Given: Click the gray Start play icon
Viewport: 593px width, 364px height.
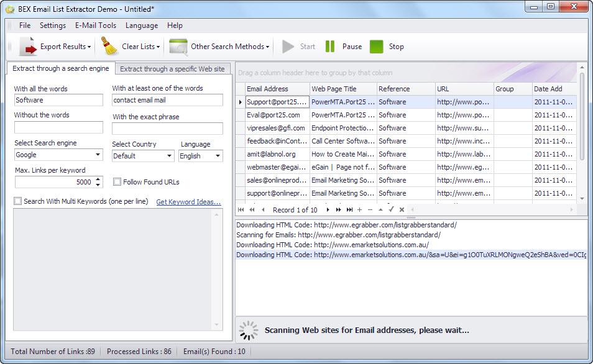Looking at the screenshot, I should pyautogui.click(x=288, y=47).
